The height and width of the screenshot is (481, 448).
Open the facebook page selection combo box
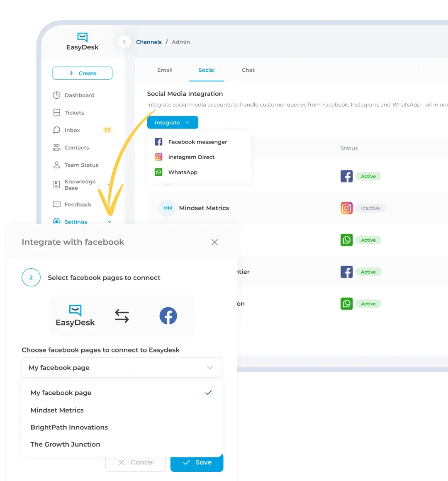pos(122,367)
